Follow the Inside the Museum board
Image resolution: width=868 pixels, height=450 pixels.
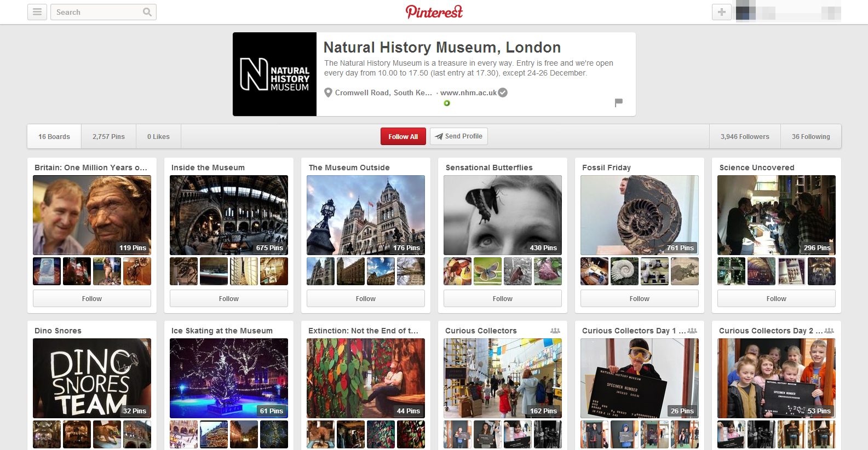229,298
